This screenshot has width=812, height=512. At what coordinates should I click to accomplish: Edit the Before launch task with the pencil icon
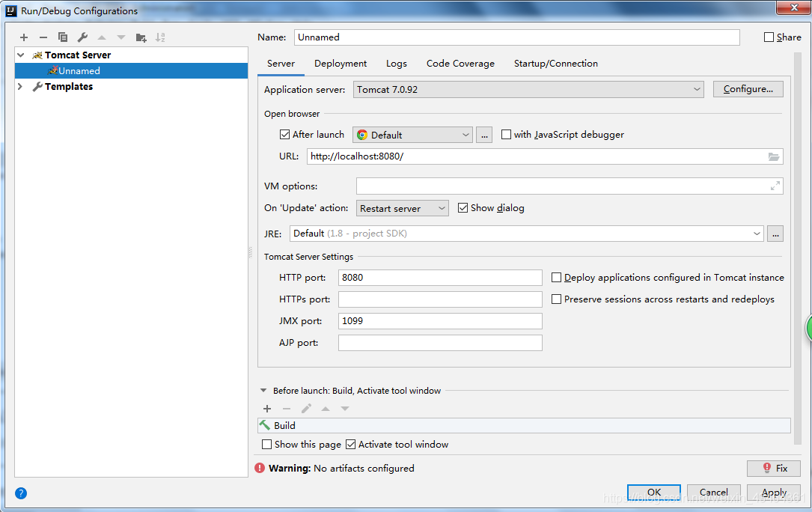[306, 409]
